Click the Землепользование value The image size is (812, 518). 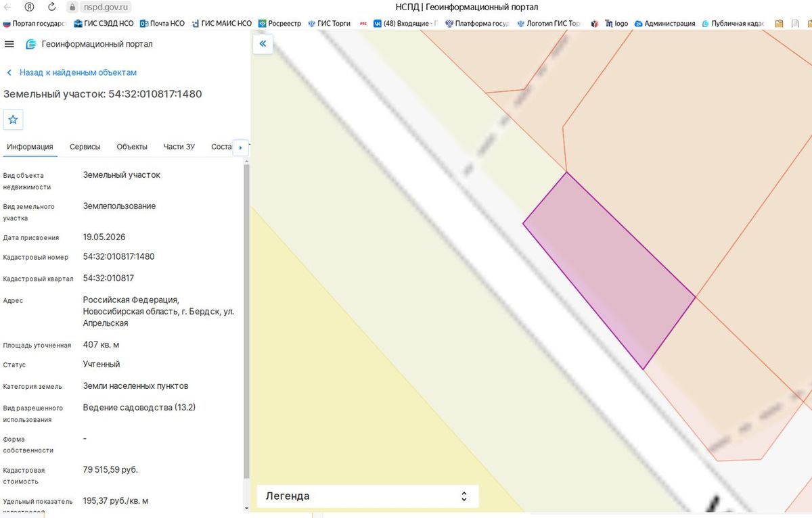(x=120, y=206)
